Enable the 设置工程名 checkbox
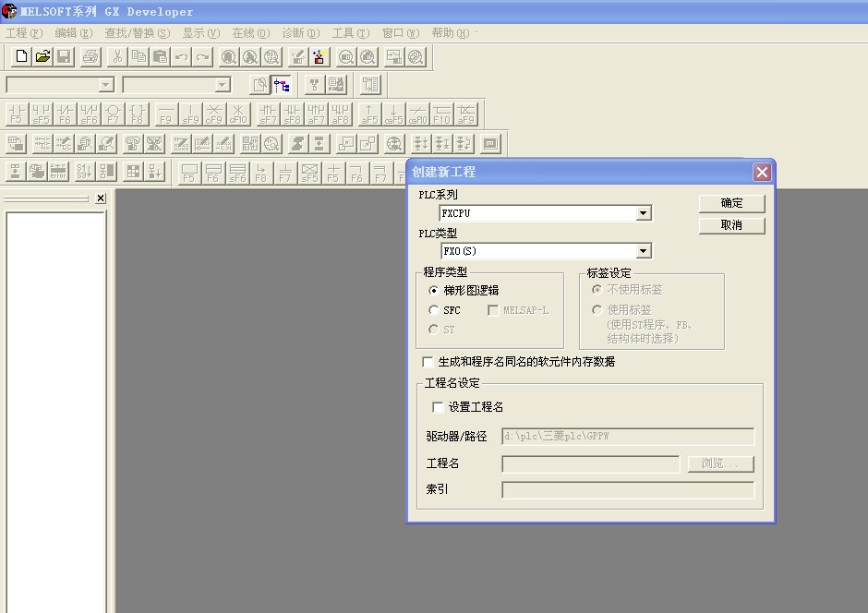868x613 pixels. pyautogui.click(x=438, y=407)
